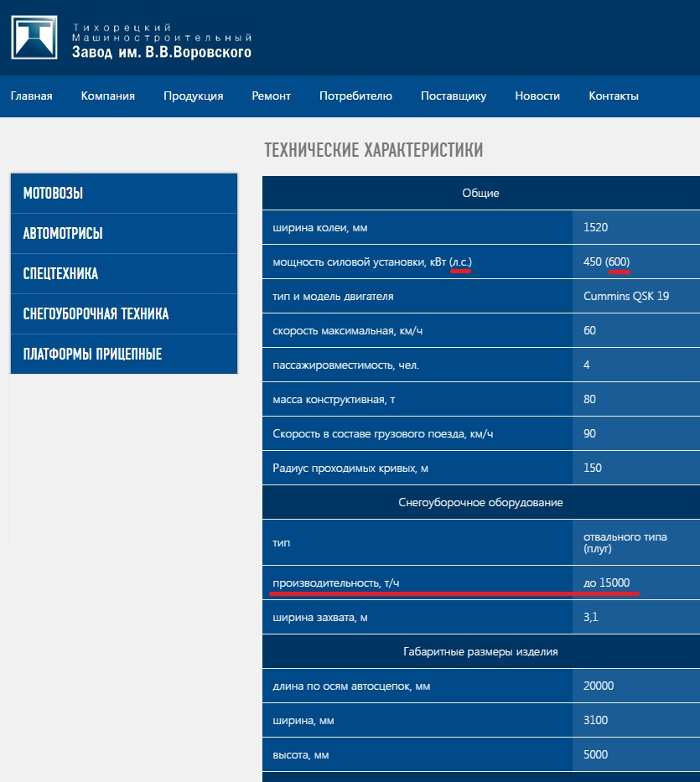Go to the Продукция section
This screenshot has height=782, width=700.
194,96
